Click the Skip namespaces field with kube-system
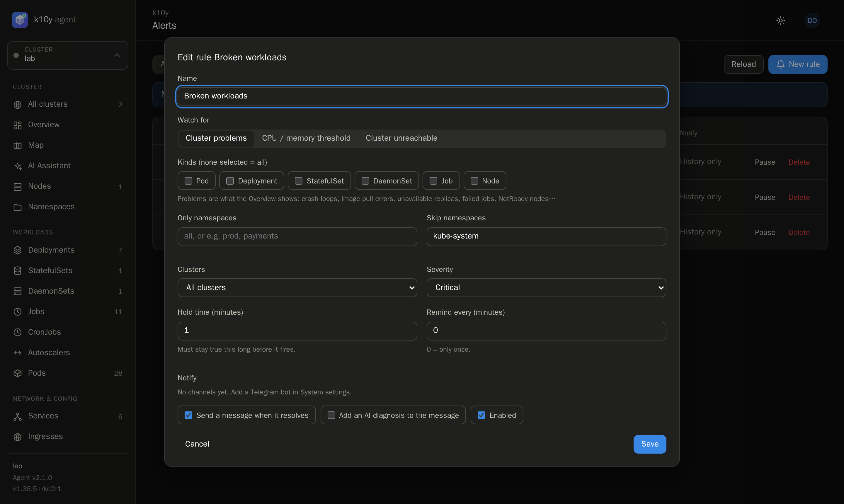844x504 pixels. (x=546, y=236)
